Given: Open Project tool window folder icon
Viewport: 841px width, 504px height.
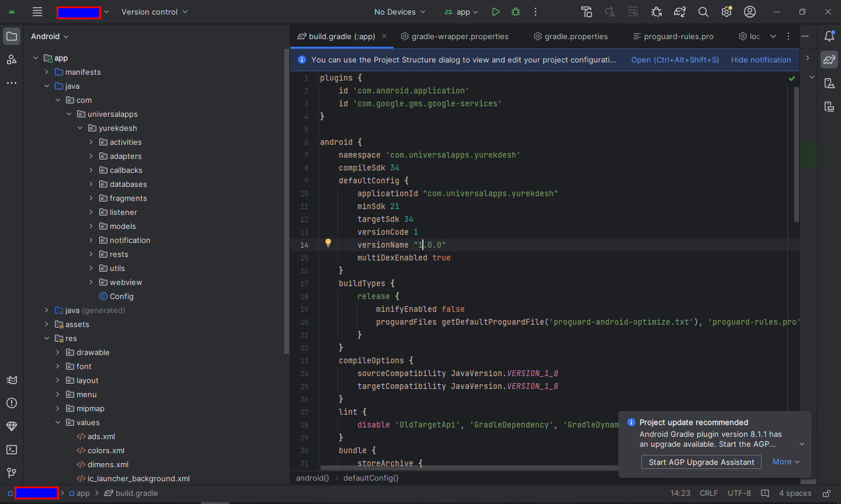Looking at the screenshot, I should pos(12,36).
